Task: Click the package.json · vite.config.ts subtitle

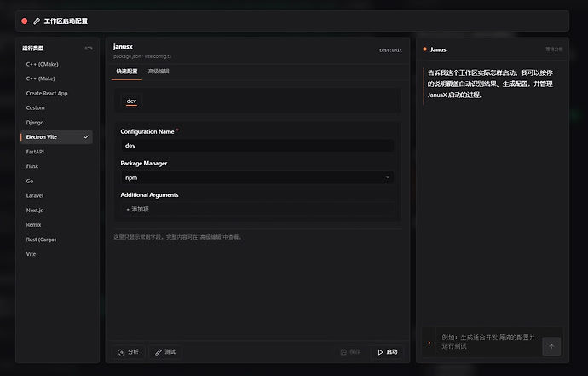Action: coord(142,56)
